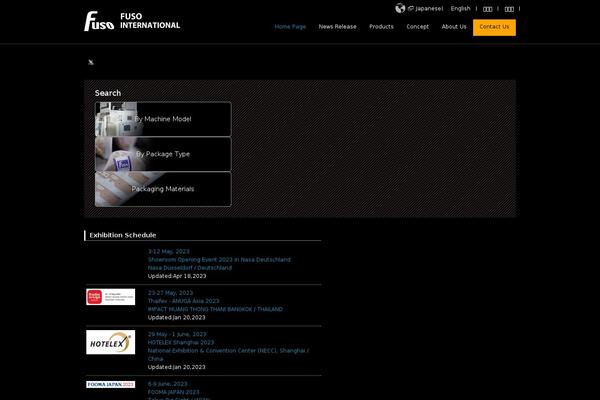The width and height of the screenshot is (600, 400).
Task: Open the About Us menu item
Action: tap(454, 27)
